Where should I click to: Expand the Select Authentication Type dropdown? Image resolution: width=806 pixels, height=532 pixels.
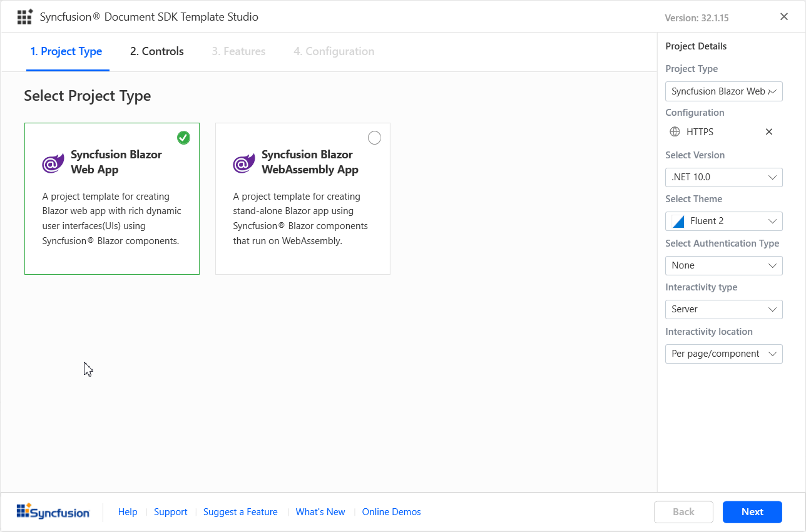[x=723, y=265]
